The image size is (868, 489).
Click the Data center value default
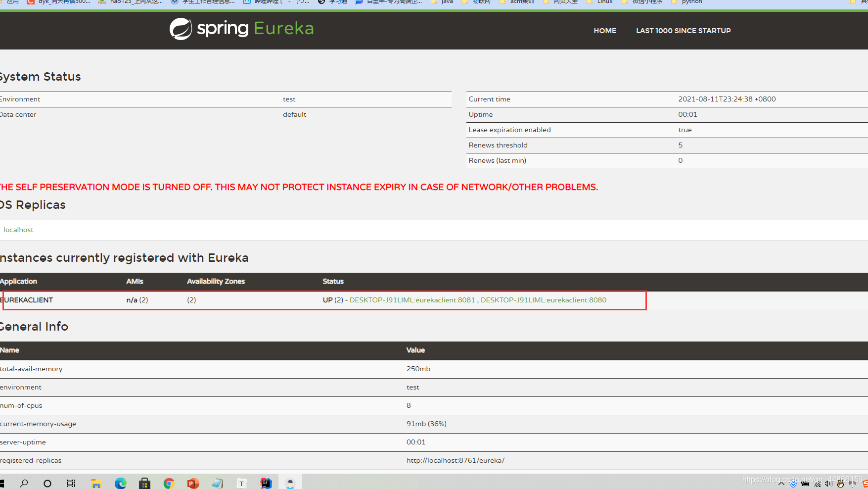(294, 114)
